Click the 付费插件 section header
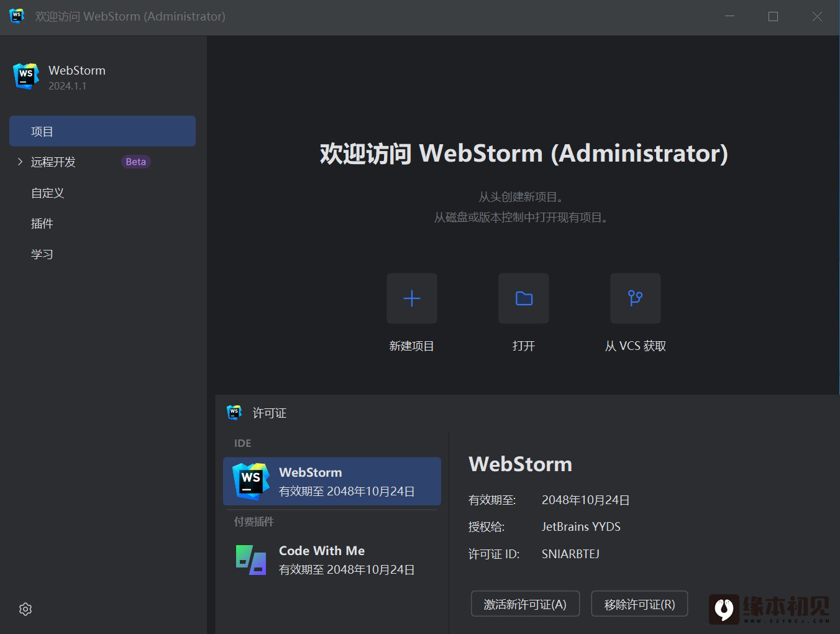The height and width of the screenshot is (634, 840). click(253, 521)
